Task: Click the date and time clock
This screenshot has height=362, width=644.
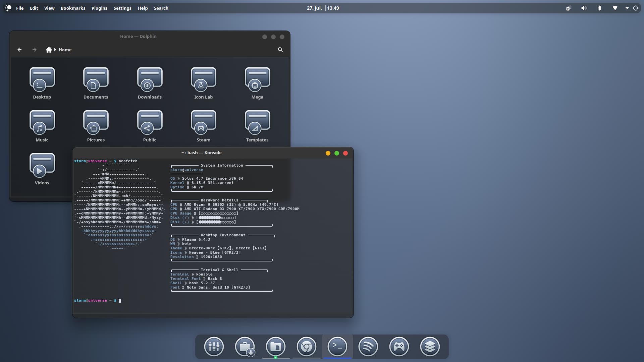Action: pos(323,8)
